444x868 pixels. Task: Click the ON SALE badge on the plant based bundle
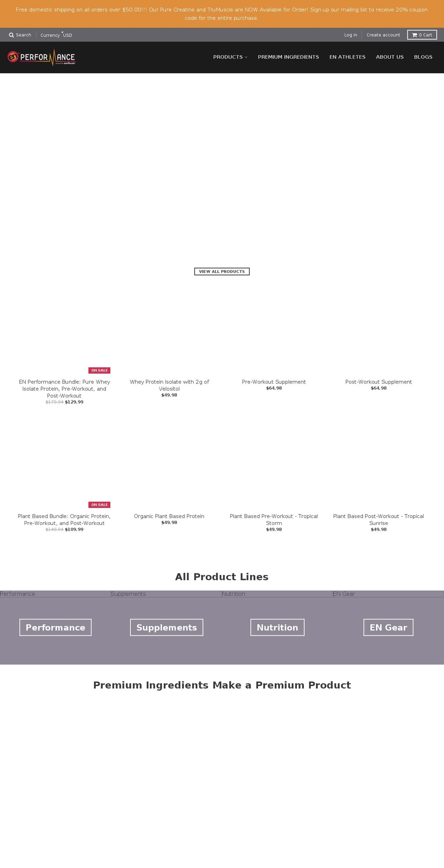point(99,505)
